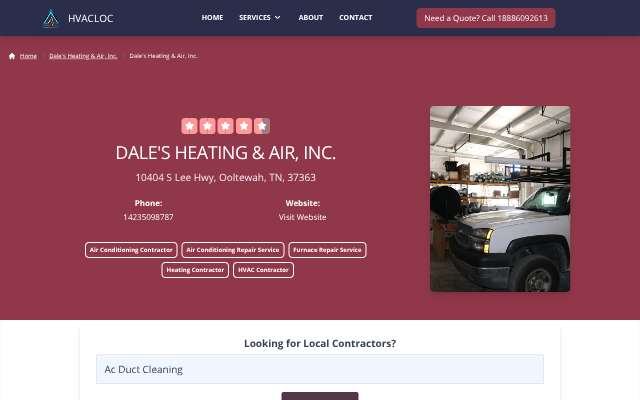Open the HVACLOC brand name link
The height and width of the screenshot is (400, 640).
click(x=91, y=18)
